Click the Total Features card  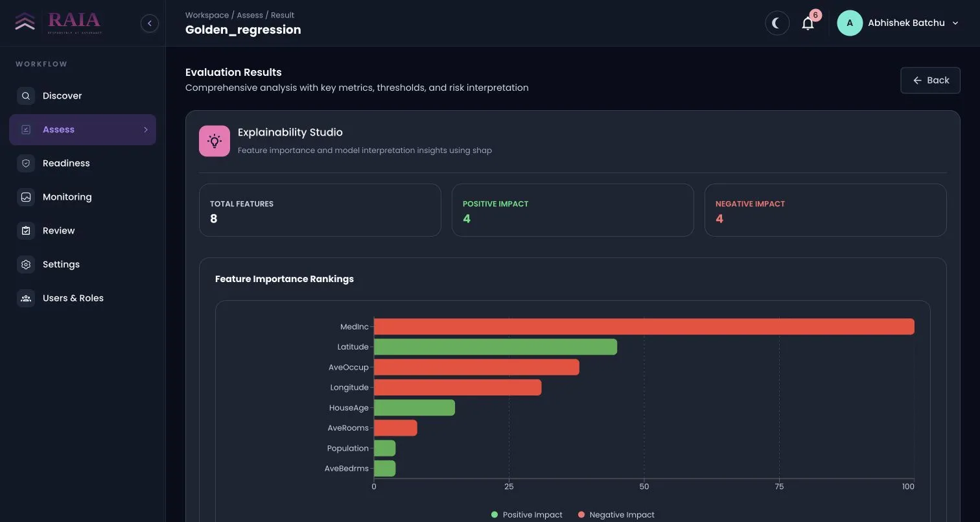coord(320,210)
